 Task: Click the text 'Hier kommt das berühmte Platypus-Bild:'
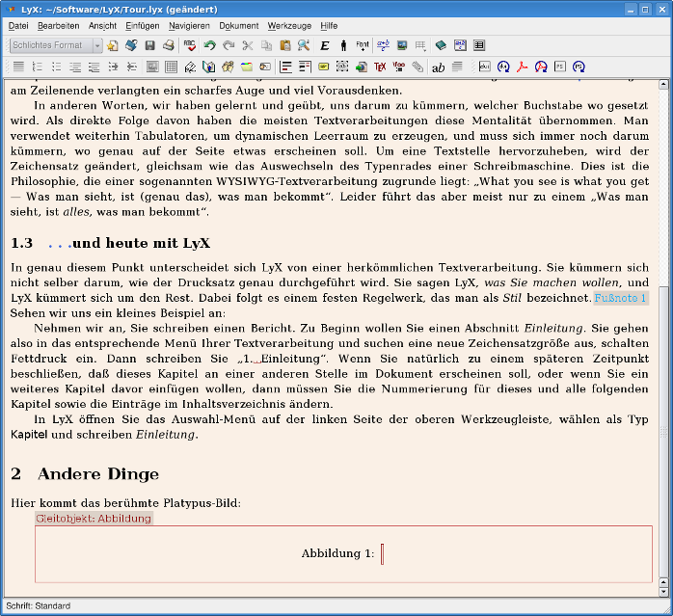point(125,503)
